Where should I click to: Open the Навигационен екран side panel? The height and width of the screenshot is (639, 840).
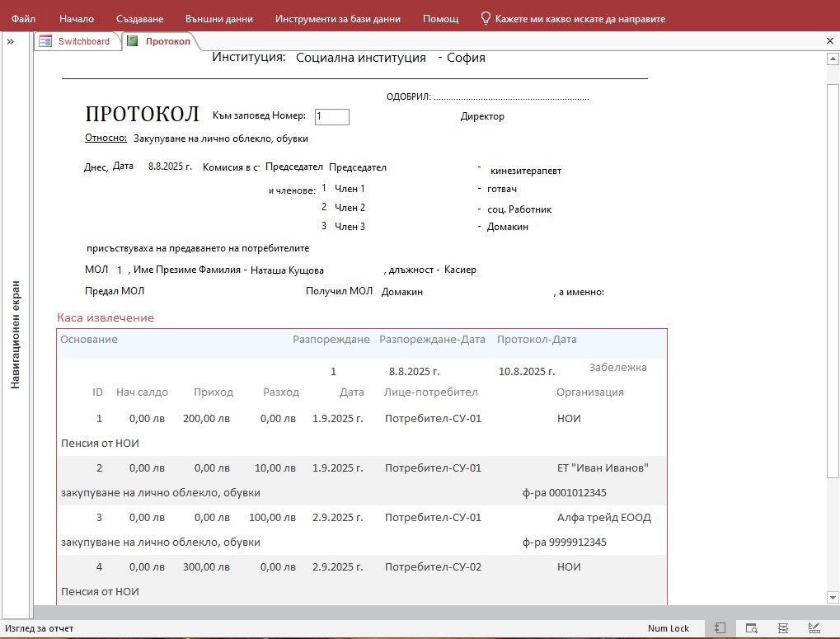(x=15, y=334)
